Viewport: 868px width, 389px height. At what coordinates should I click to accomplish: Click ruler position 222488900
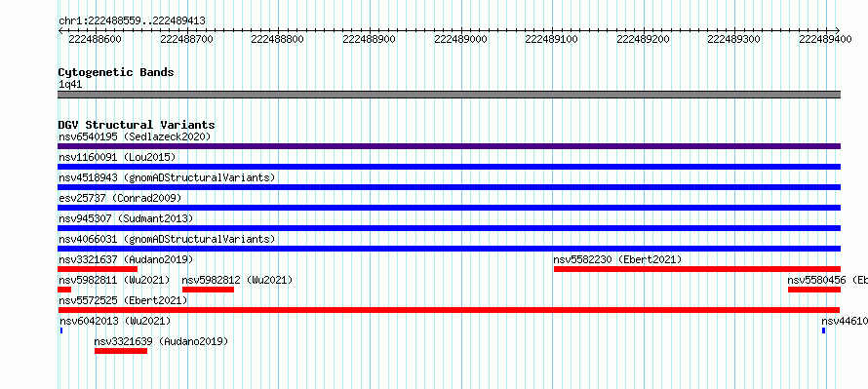(x=369, y=39)
